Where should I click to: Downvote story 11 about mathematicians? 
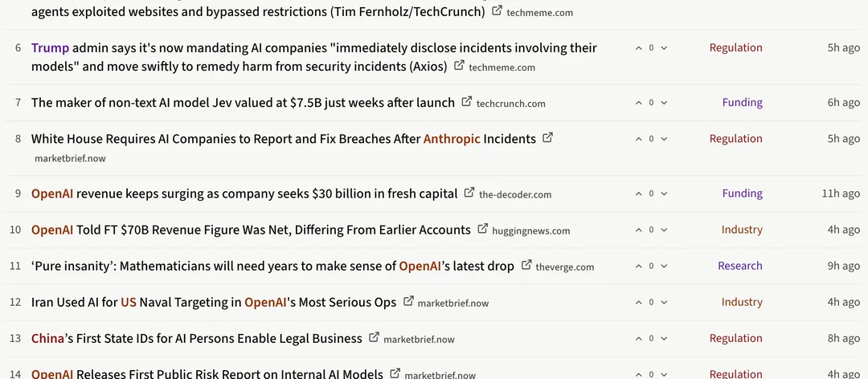[664, 266]
